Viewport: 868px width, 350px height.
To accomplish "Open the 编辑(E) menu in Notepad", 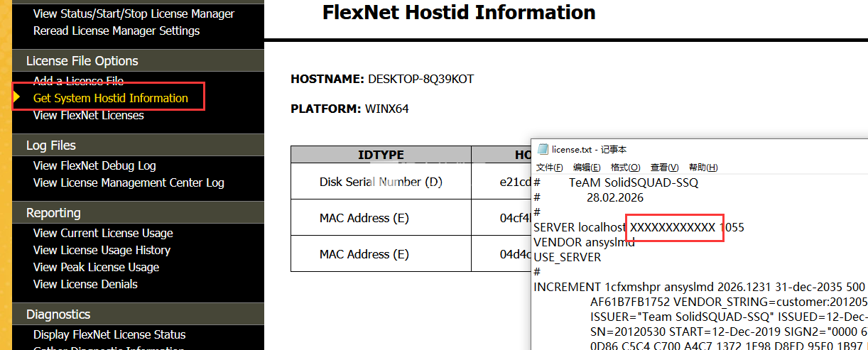I will (587, 168).
